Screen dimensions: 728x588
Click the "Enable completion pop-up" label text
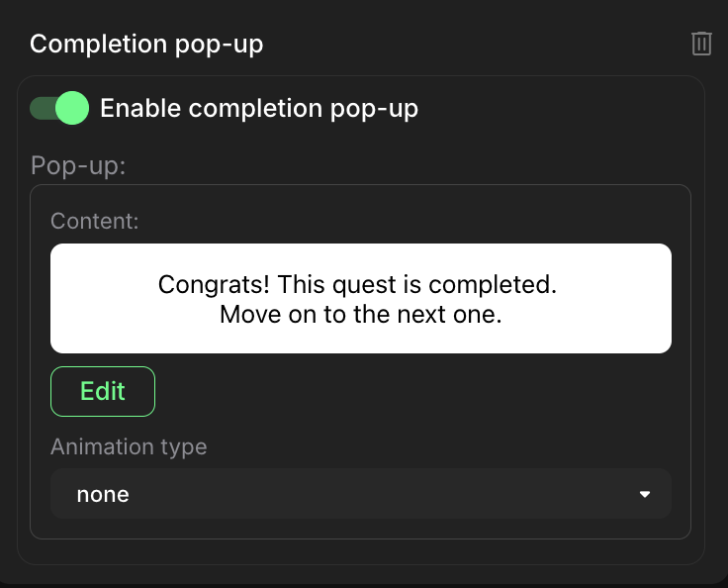coord(259,108)
